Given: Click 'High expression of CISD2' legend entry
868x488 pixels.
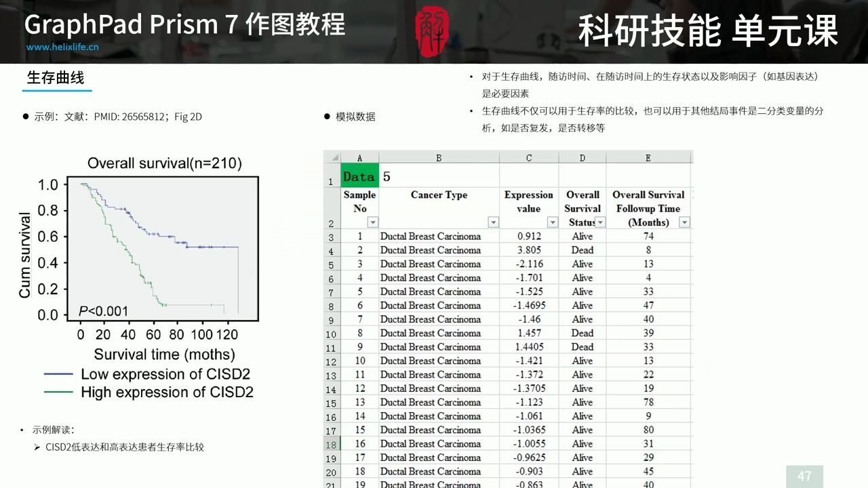Looking at the screenshot, I should point(149,392).
